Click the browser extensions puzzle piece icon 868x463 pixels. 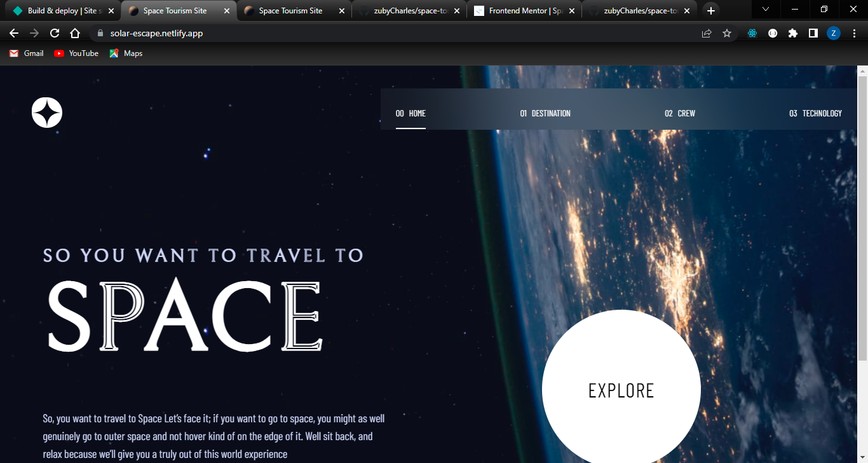pos(792,32)
